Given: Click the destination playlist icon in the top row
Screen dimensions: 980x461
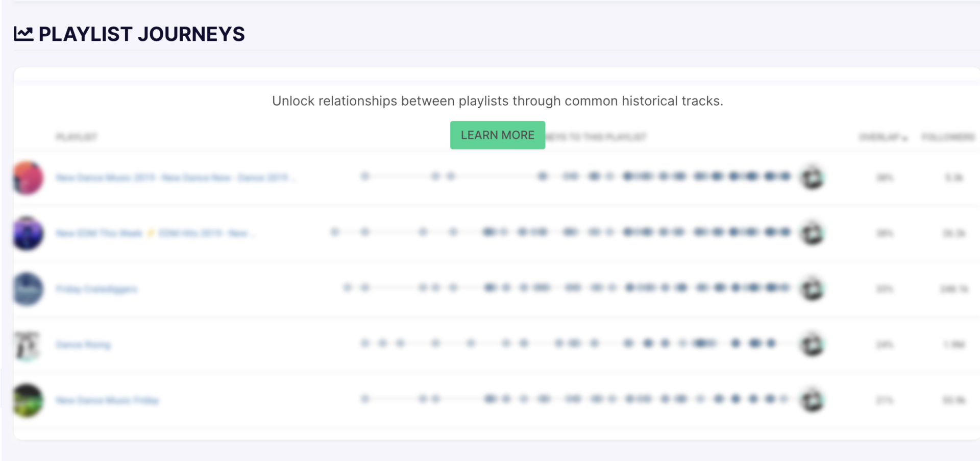Looking at the screenshot, I should (813, 177).
